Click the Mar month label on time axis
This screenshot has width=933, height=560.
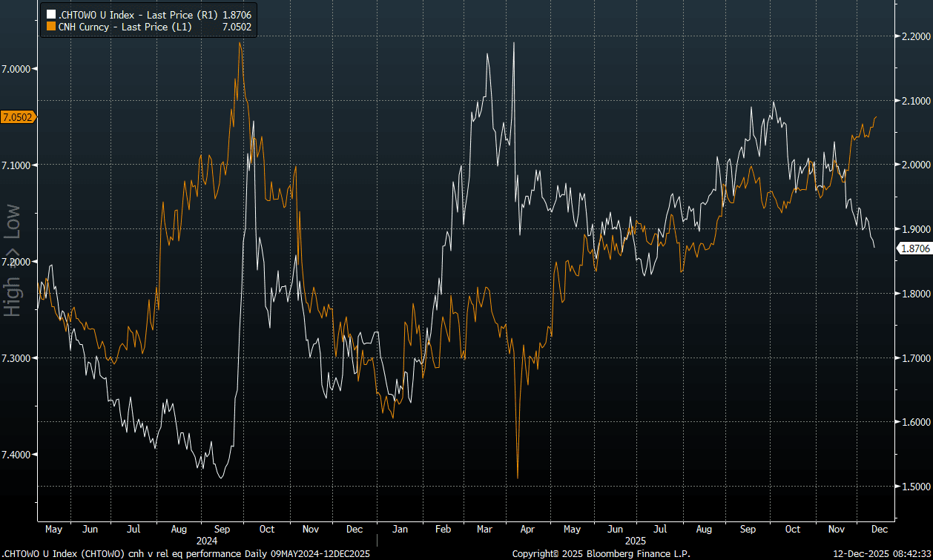[x=484, y=530]
